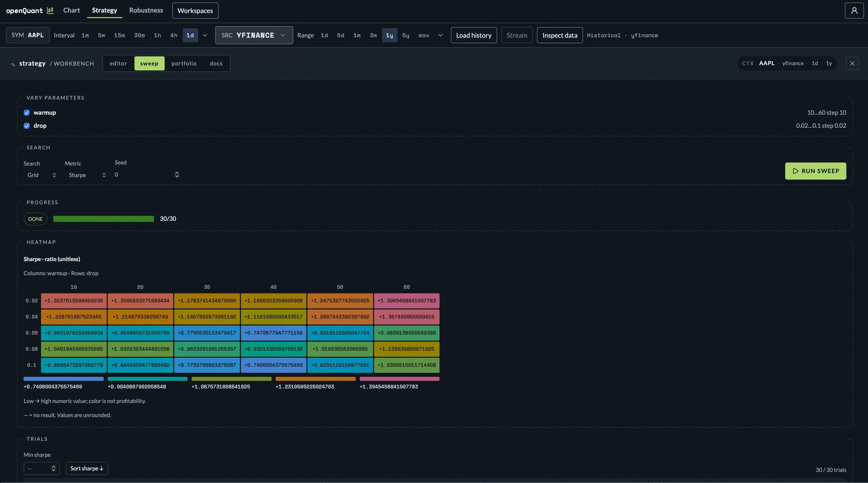868x483 pixels.
Task: Open the portfolio workbench tab
Action: pyautogui.click(x=184, y=63)
